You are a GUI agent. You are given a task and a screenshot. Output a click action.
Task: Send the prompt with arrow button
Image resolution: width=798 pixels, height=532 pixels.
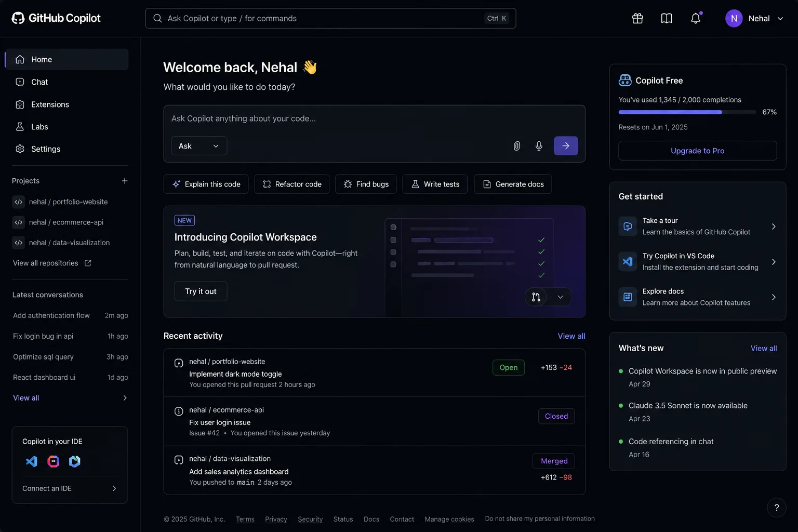tap(566, 146)
